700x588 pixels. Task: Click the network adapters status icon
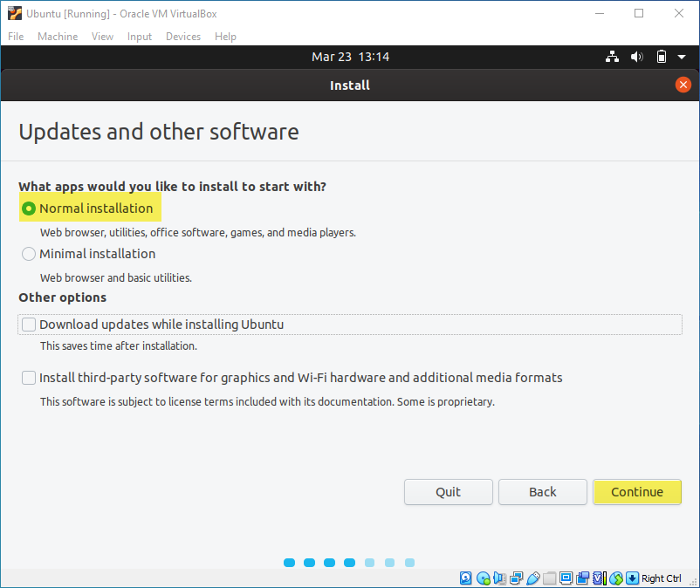click(x=517, y=578)
